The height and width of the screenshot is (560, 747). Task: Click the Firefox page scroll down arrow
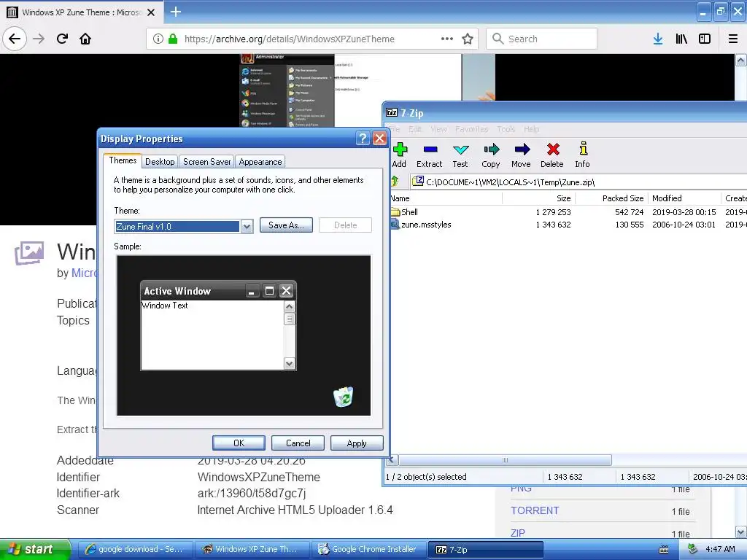741,532
